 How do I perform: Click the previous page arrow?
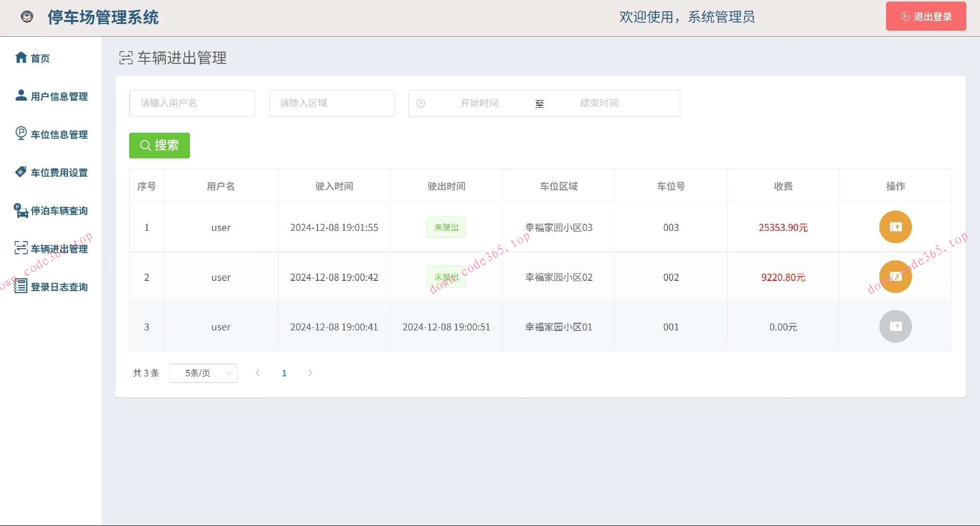[x=258, y=373]
